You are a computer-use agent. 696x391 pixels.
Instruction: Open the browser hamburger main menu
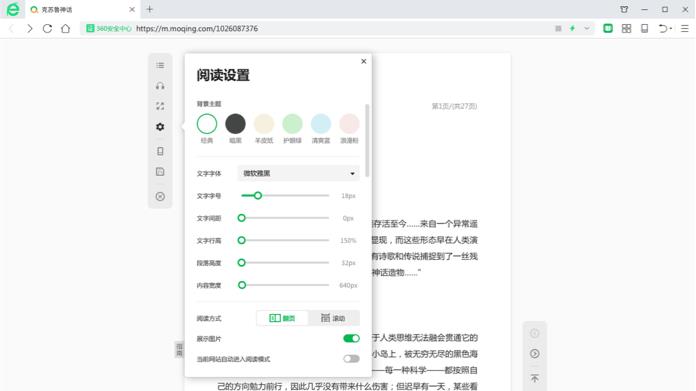click(x=685, y=28)
